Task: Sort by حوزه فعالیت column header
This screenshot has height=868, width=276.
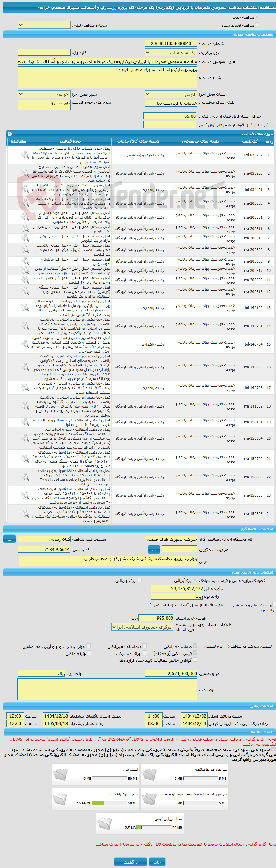Action: click(71, 141)
